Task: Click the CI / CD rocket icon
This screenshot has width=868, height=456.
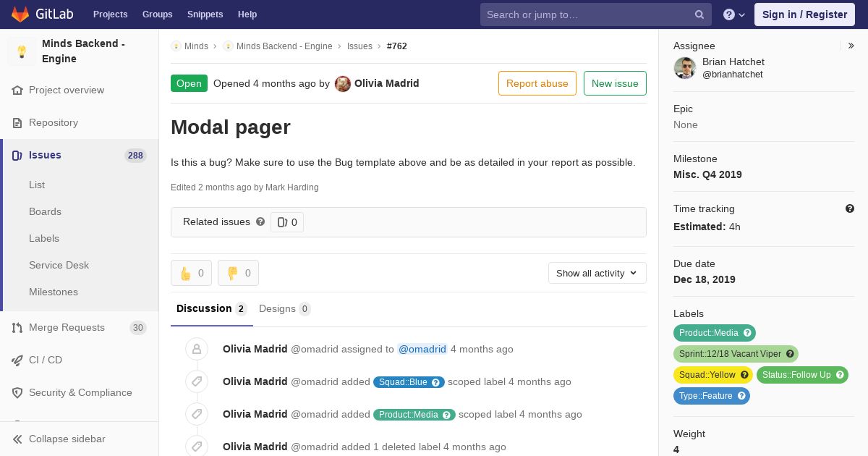Action: [17, 360]
